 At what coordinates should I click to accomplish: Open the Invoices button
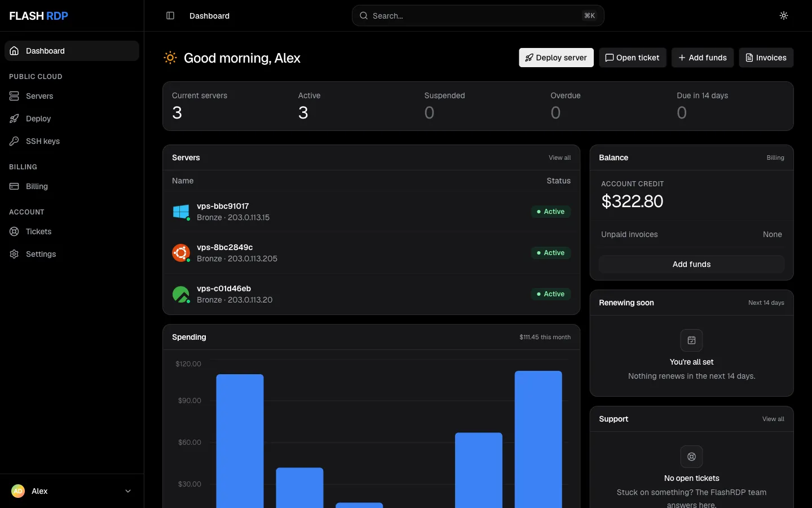click(766, 58)
